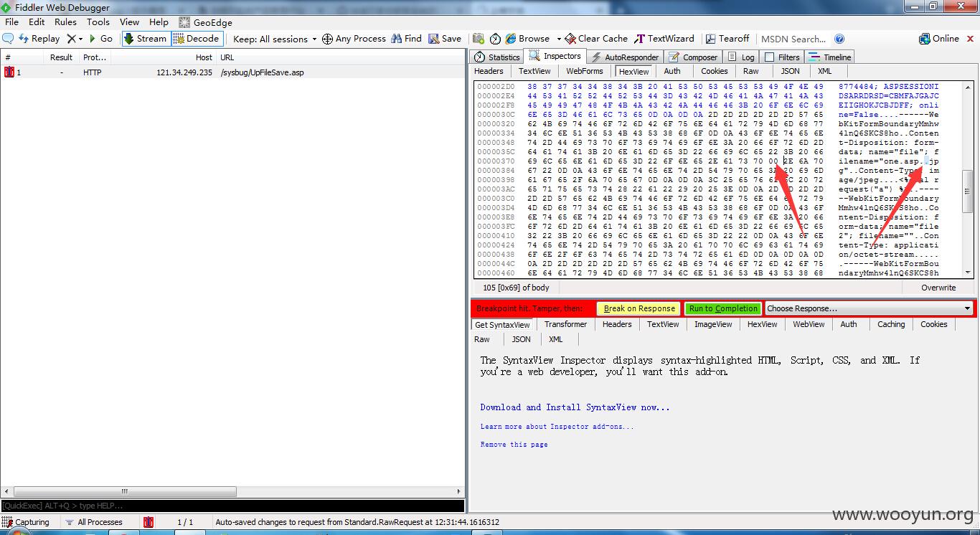
Task: Click Download and Install SyntaxView now link
Action: pos(575,407)
